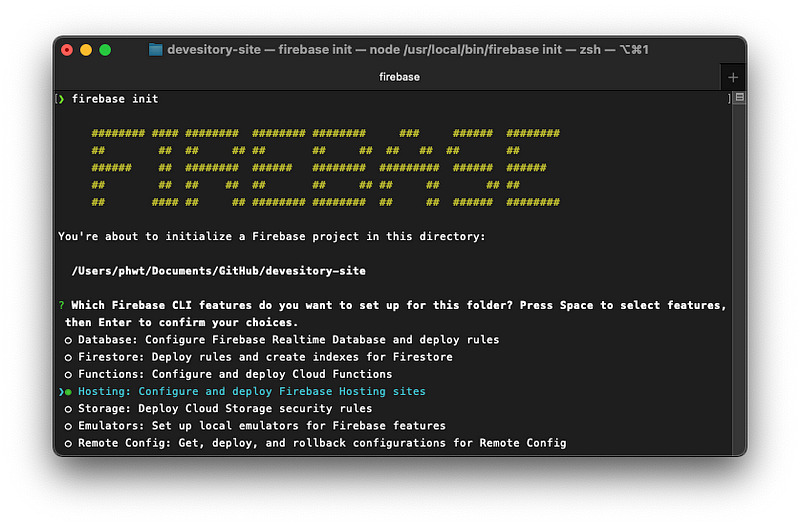Click the 'firebase init' command text
The width and height of the screenshot is (800, 527).
click(115, 99)
